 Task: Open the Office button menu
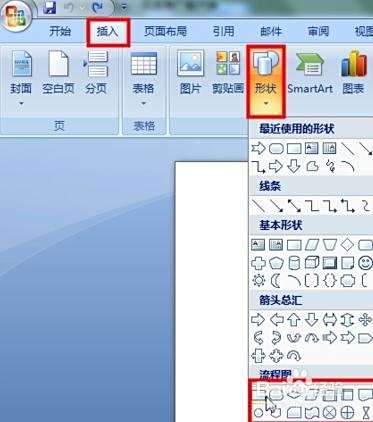15,15
